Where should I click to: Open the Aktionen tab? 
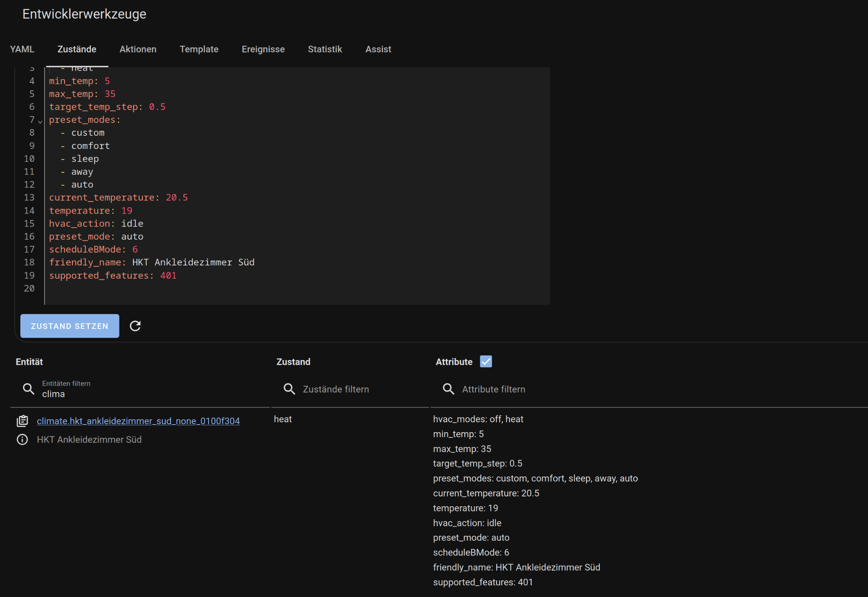pyautogui.click(x=138, y=49)
